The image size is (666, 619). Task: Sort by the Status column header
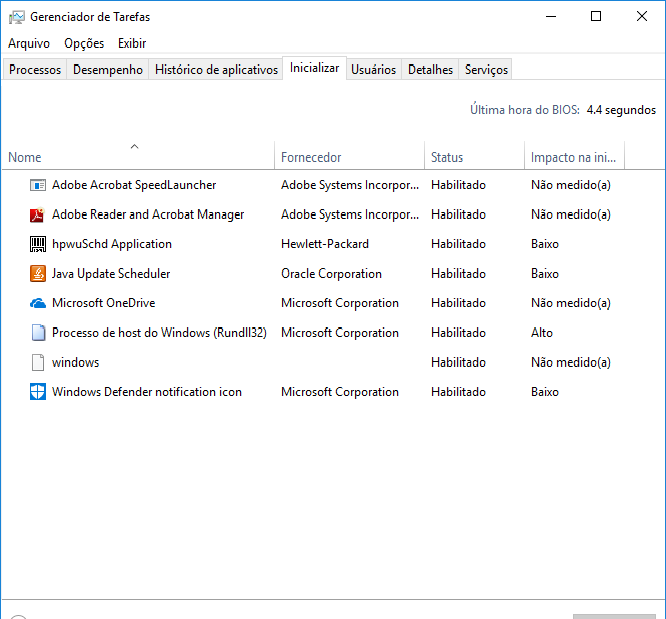click(474, 157)
